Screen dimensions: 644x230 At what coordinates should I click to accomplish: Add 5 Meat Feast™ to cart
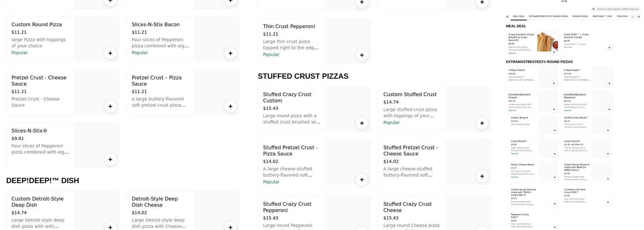pos(609,84)
